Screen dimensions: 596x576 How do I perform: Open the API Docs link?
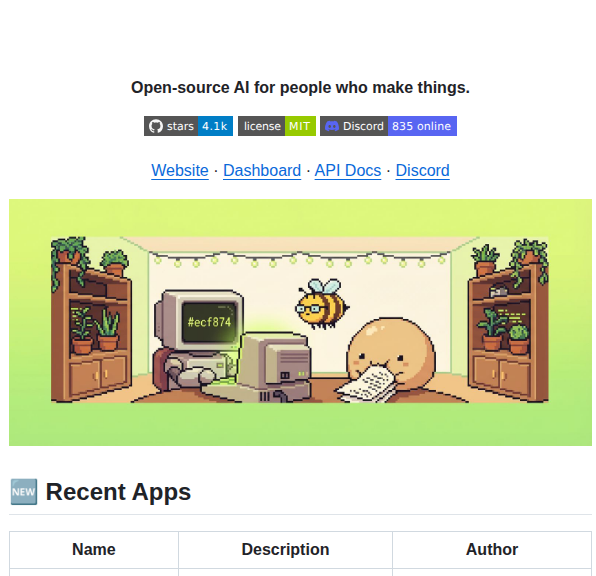click(348, 170)
